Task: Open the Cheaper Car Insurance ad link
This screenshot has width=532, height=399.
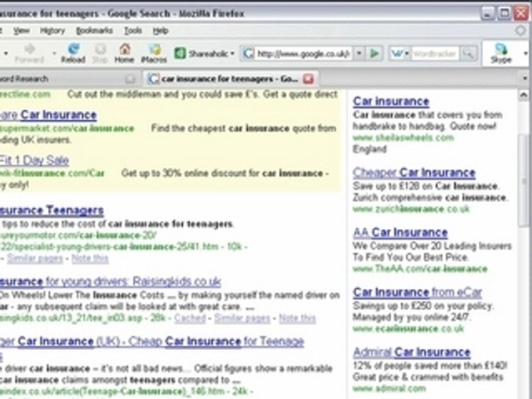Action: click(x=414, y=172)
